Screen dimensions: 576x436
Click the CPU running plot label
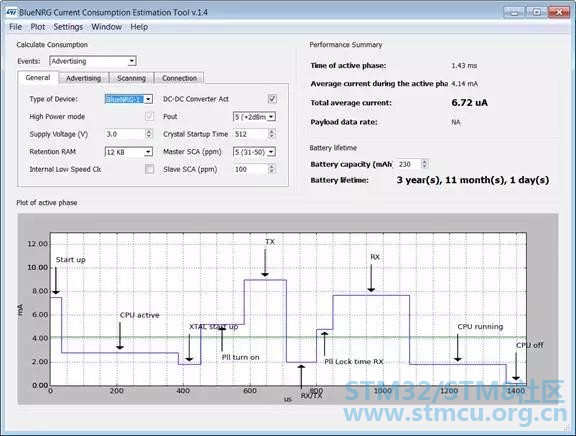[480, 327]
